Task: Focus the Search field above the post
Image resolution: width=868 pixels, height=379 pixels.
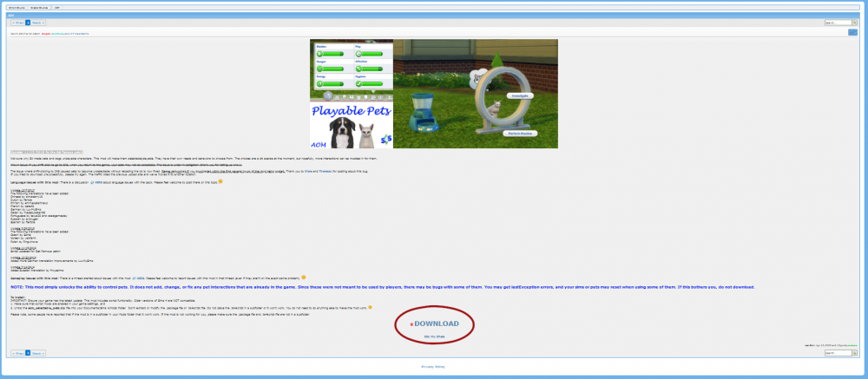Action: [838, 23]
